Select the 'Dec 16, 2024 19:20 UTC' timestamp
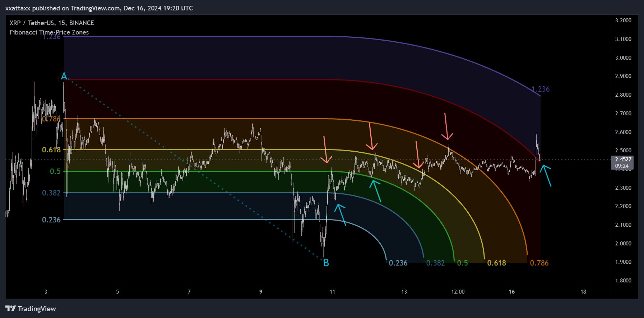 click(158, 8)
